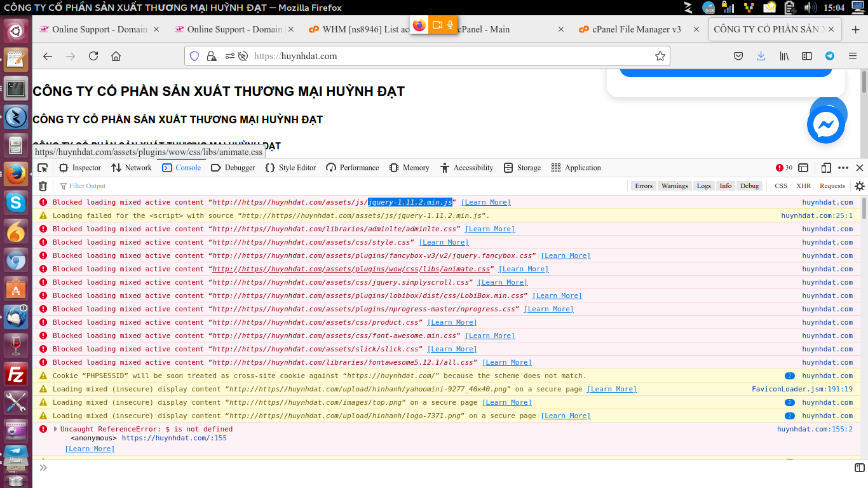The width and height of the screenshot is (868, 488).
Task: Toggle the Warnings filter
Action: [674, 186]
